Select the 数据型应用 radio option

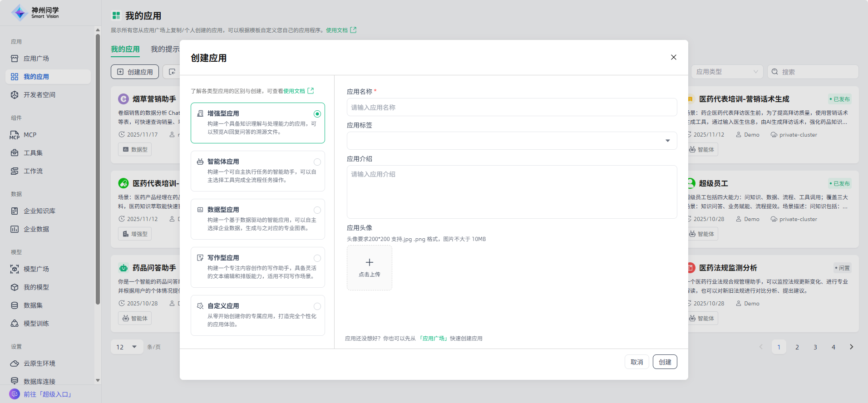point(317,210)
